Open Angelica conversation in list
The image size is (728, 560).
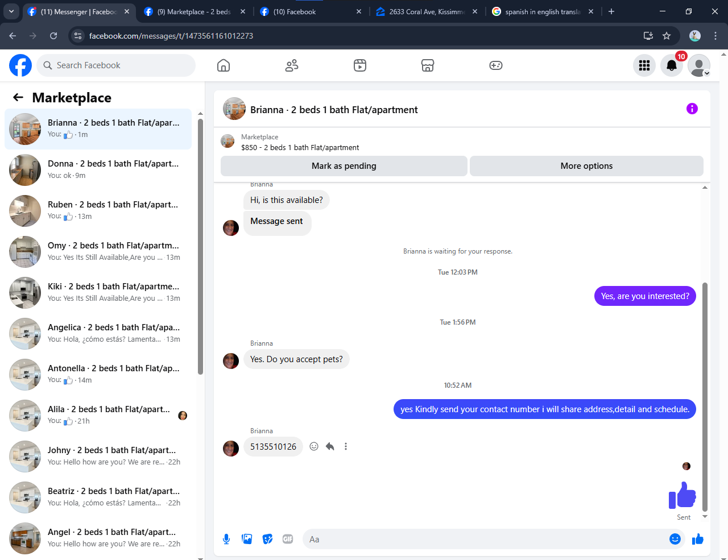[98, 334]
